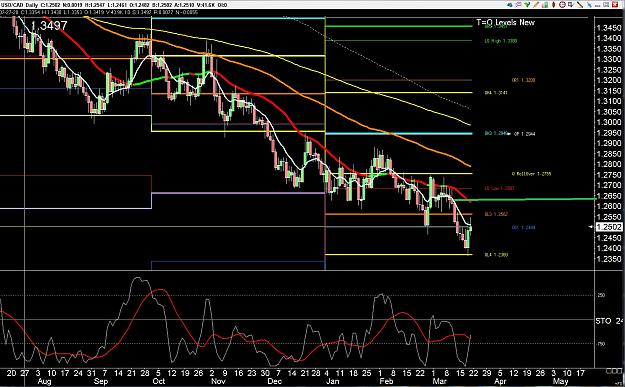The height and width of the screenshot is (387, 625).
Task: Click the brown vertical diamond toolbar icon
Action: click(554, 5)
